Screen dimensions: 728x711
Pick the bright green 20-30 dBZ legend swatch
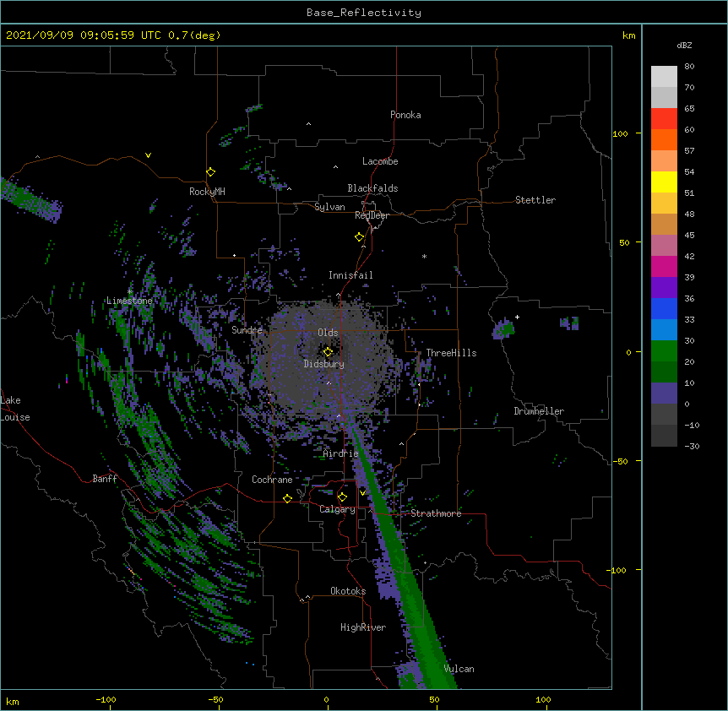664,351
